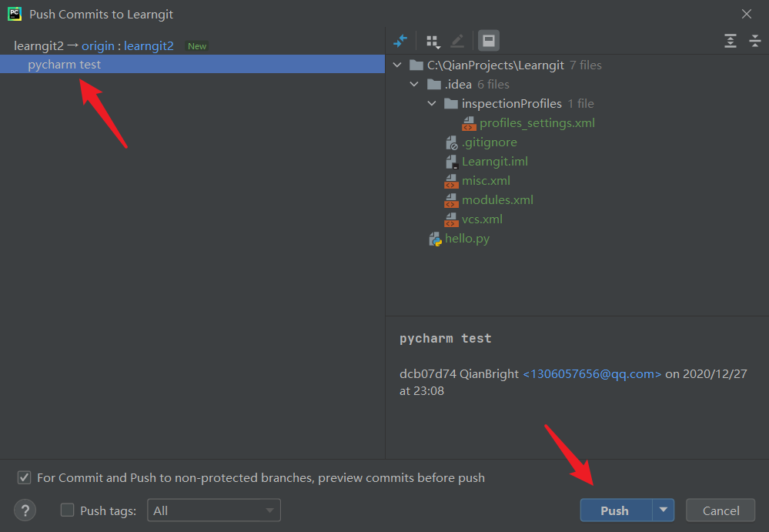The width and height of the screenshot is (769, 532).
Task: Select the pycharm test commit row
Action: click(x=192, y=64)
